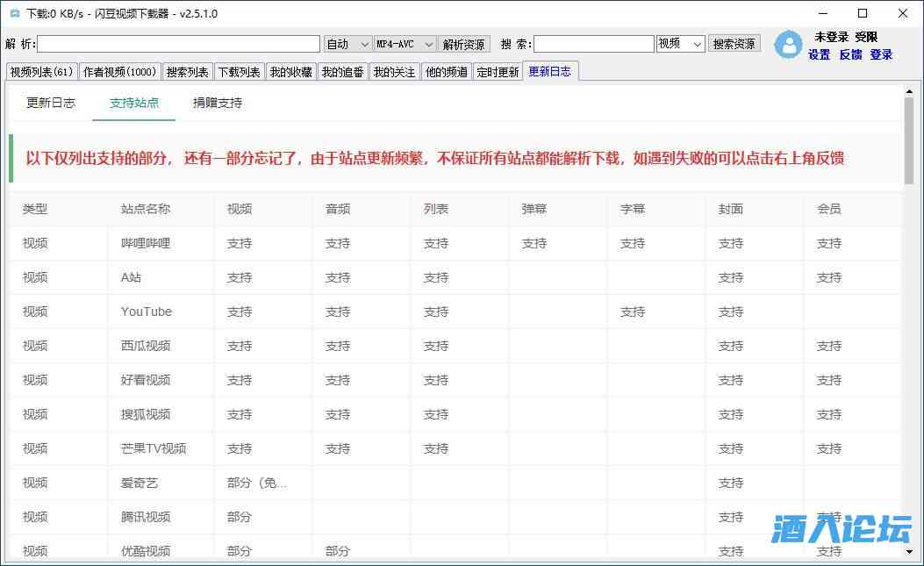
Task: Switch to 视频列表(61) tab
Action: click(41, 72)
